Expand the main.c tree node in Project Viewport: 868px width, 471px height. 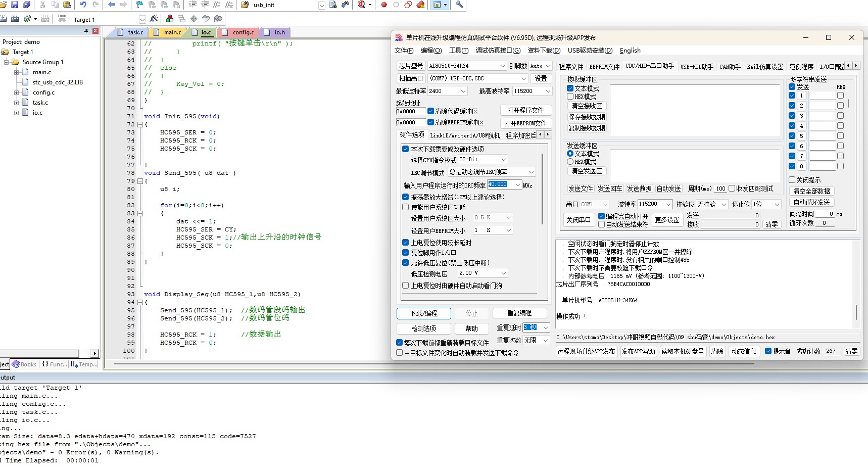point(16,72)
